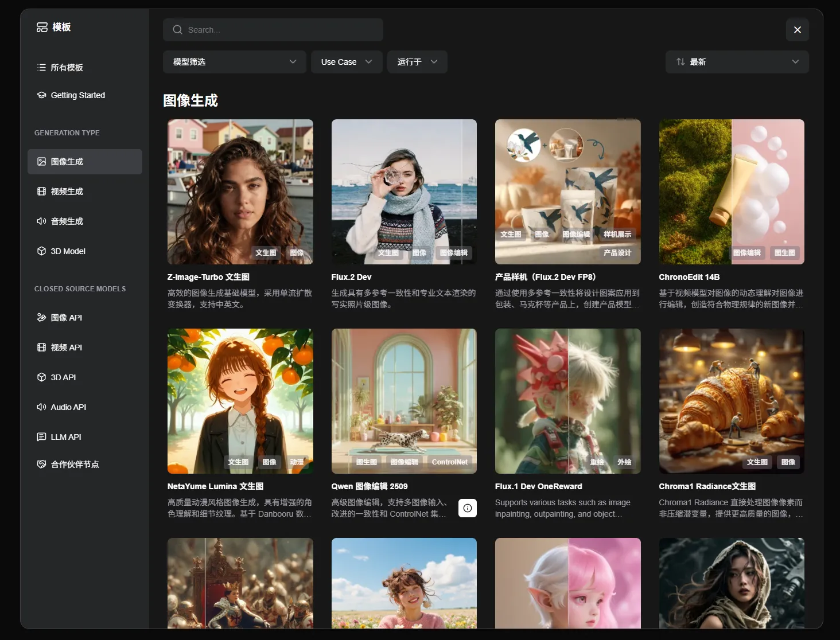This screenshot has width=840, height=640.
Task: Click the cube icon next to 3D Model
Action: (x=41, y=251)
